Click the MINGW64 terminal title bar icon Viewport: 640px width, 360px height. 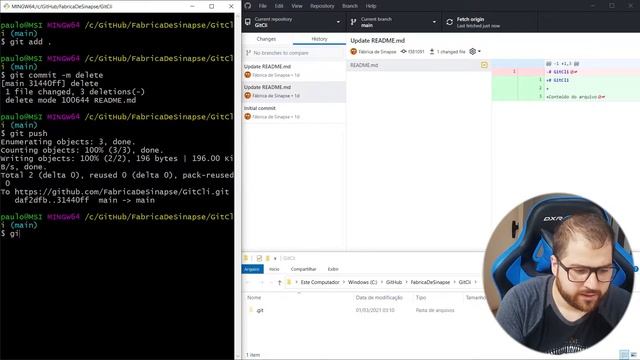click(x=6, y=6)
